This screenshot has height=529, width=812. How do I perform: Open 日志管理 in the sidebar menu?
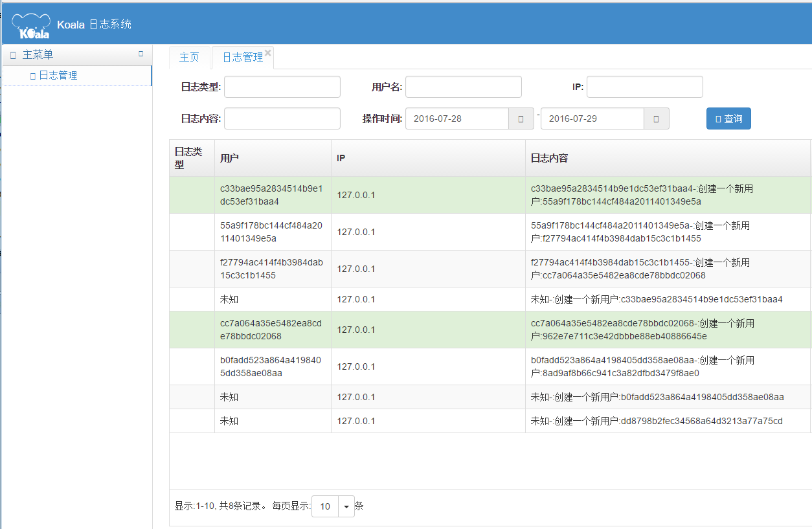[58, 76]
